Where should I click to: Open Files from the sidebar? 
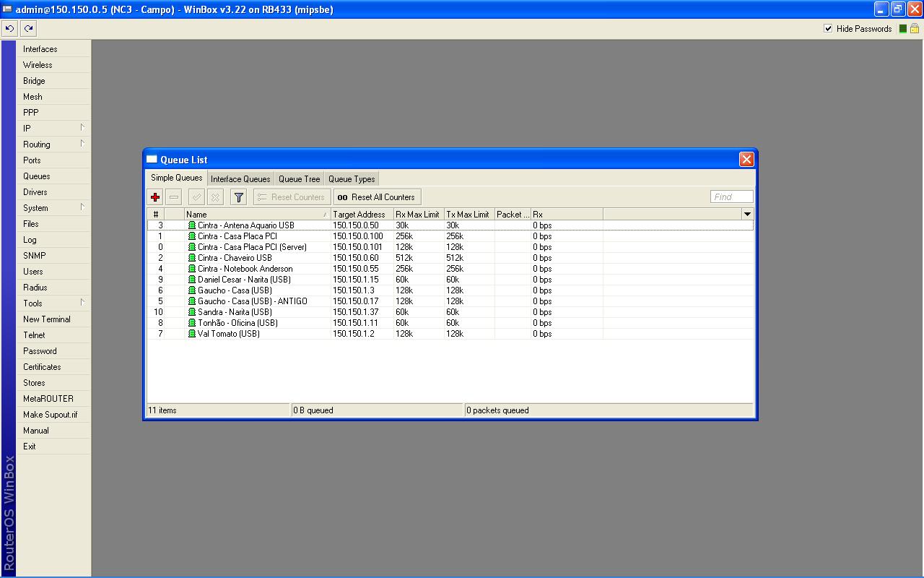[x=54, y=224]
